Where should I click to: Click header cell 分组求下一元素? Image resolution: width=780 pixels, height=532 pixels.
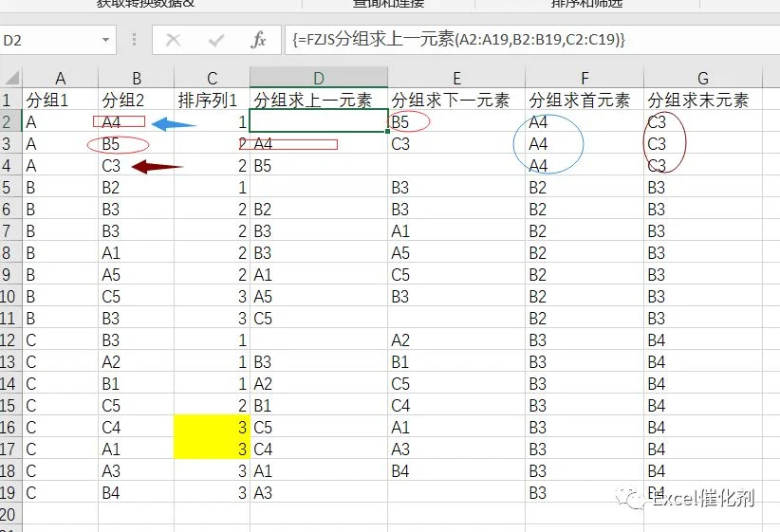(456, 100)
